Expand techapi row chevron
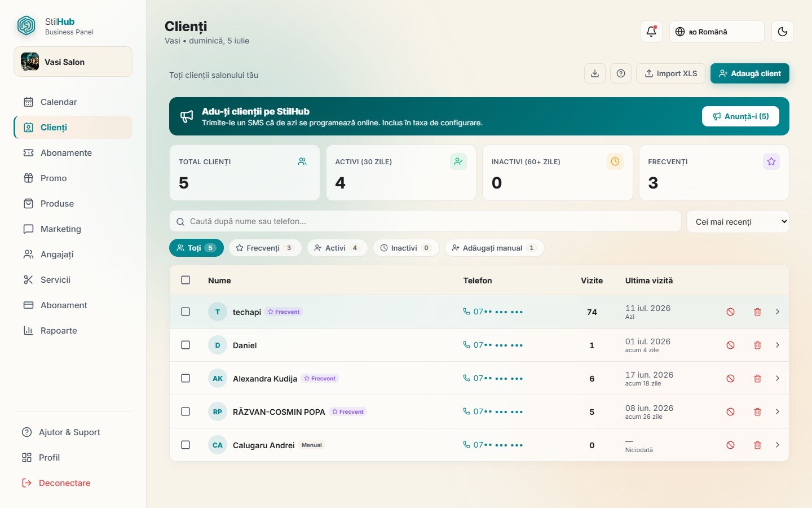The image size is (812, 508). 778,312
